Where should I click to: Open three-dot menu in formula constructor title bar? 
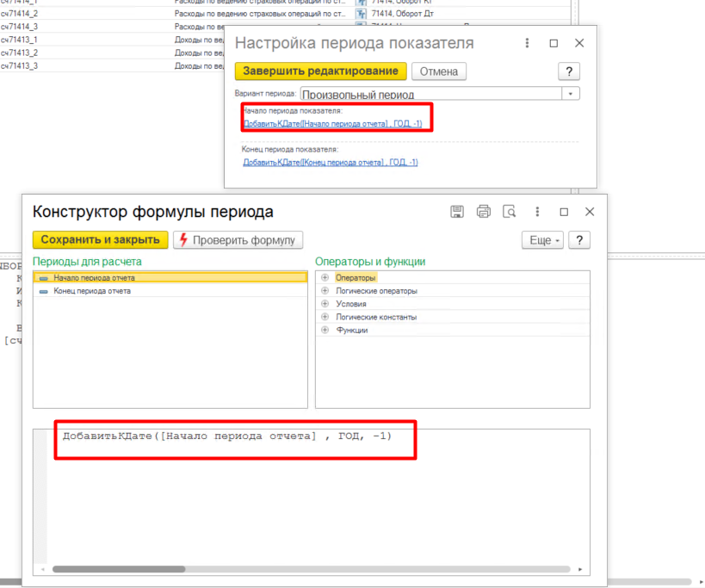pyautogui.click(x=537, y=212)
